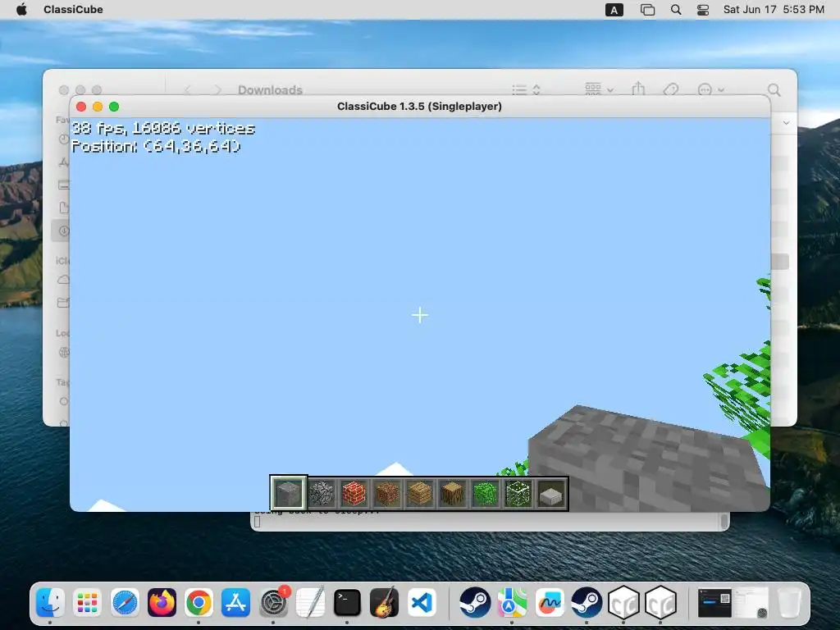Select the log block in the hotbar
The width and height of the screenshot is (840, 630).
453,493
